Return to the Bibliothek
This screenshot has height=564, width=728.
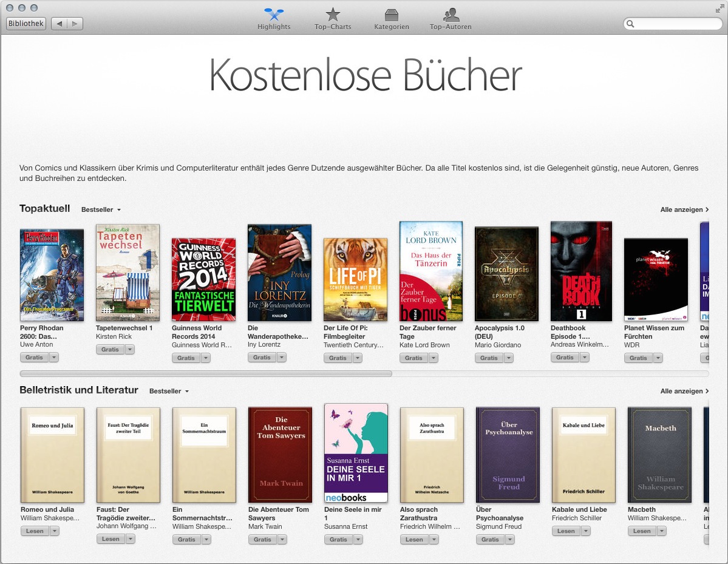tap(26, 24)
